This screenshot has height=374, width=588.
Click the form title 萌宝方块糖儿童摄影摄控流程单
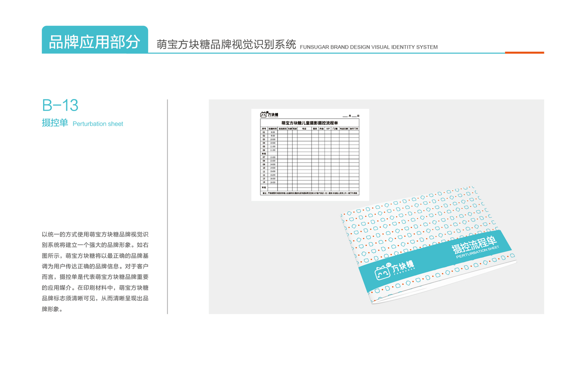(x=309, y=123)
